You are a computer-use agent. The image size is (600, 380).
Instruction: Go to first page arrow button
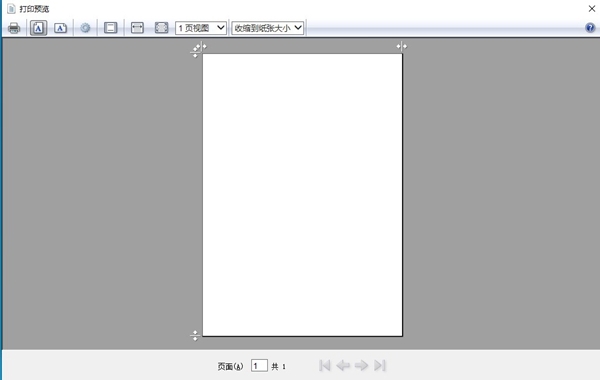pos(324,365)
